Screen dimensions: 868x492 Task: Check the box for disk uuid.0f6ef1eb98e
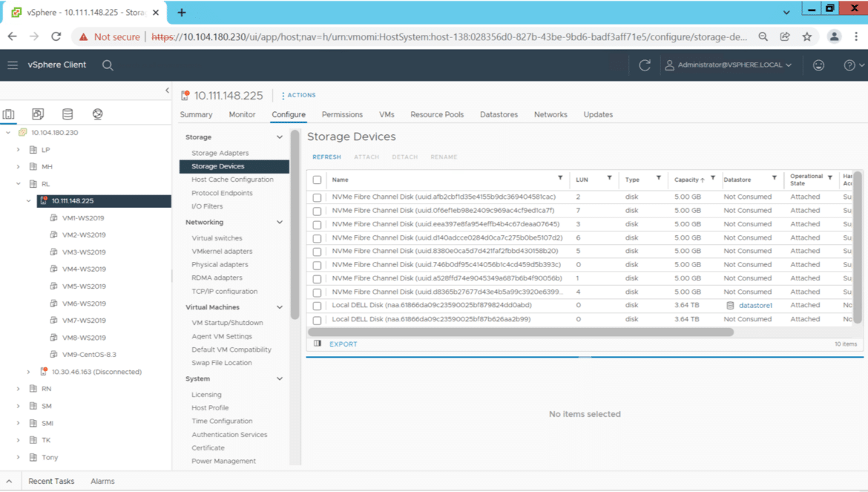coord(317,211)
